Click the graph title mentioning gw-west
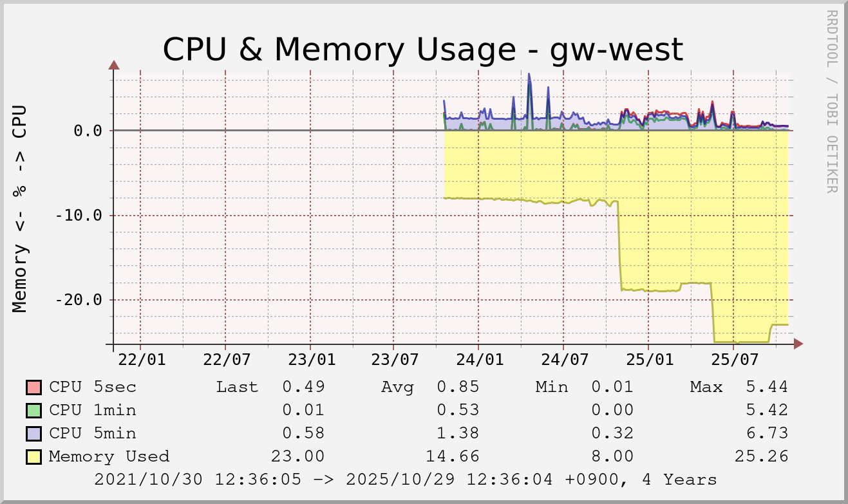This screenshot has height=504, width=848. click(x=422, y=49)
